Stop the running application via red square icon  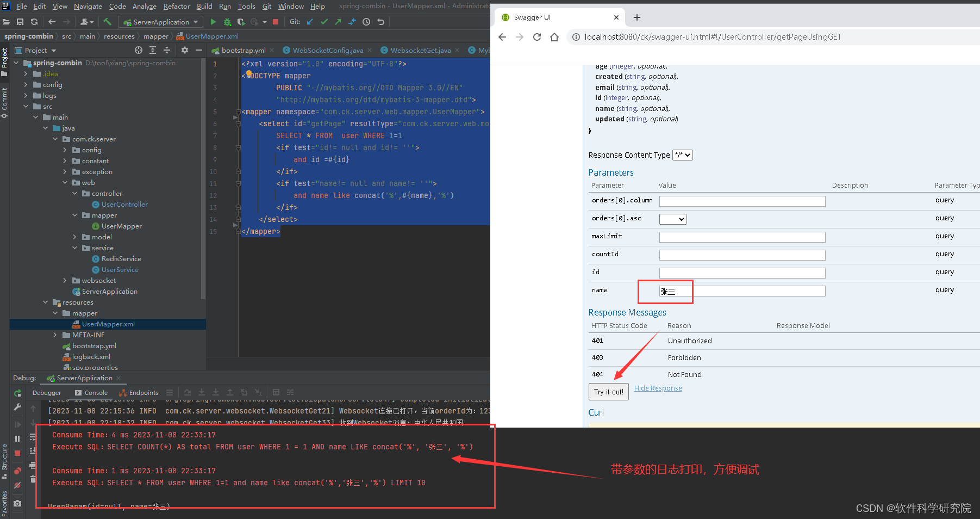276,22
